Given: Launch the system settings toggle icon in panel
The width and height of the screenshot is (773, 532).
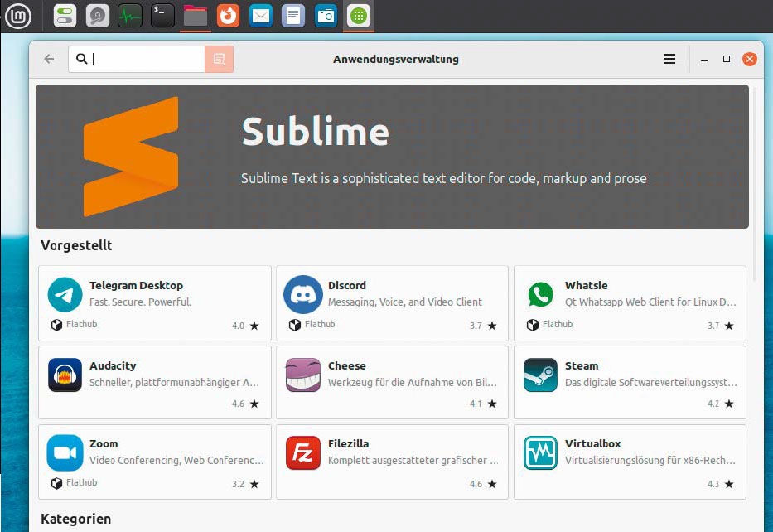Looking at the screenshot, I should click(x=65, y=16).
